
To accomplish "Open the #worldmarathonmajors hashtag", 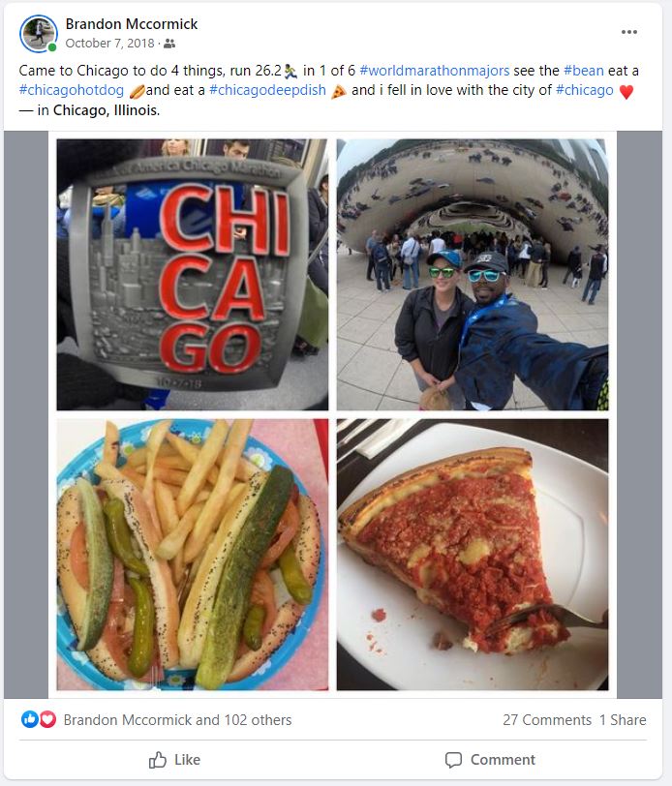I will tap(435, 71).
